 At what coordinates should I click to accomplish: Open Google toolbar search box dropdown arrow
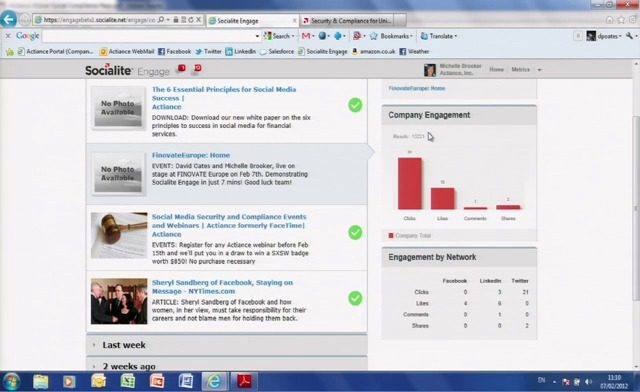pos(257,36)
